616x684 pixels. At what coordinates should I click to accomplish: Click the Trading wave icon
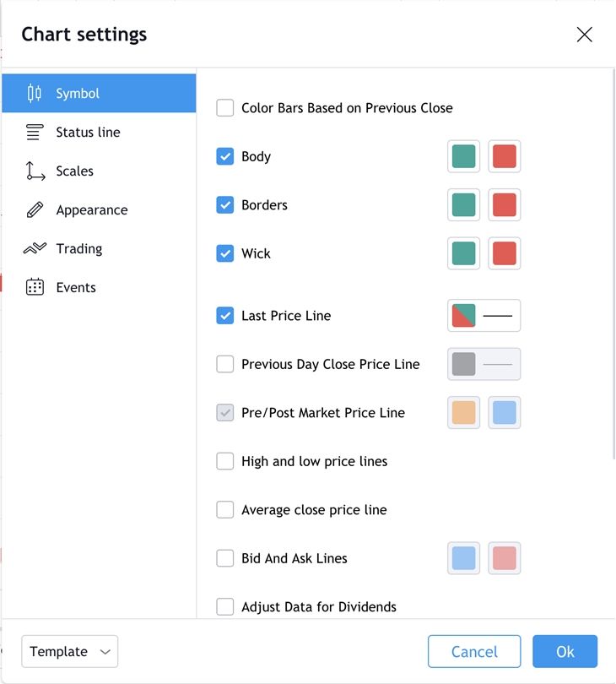[x=35, y=248]
